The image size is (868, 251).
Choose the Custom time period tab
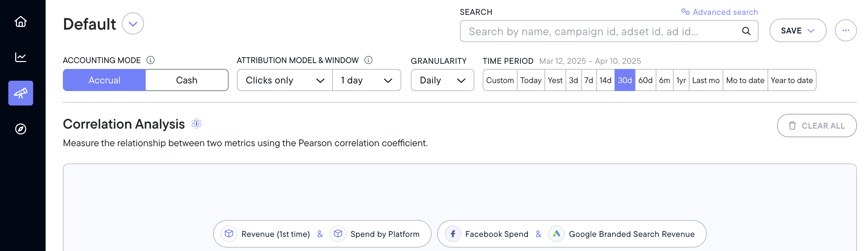pyautogui.click(x=500, y=80)
